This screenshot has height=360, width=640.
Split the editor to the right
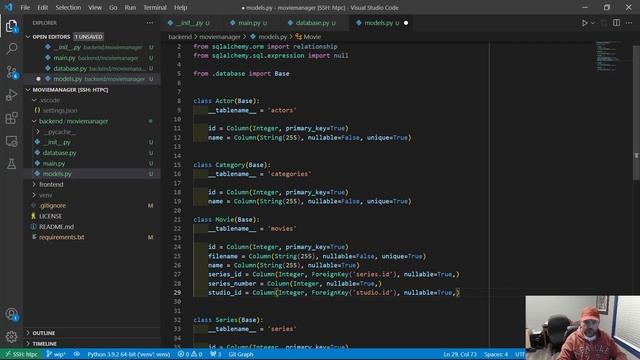point(616,23)
